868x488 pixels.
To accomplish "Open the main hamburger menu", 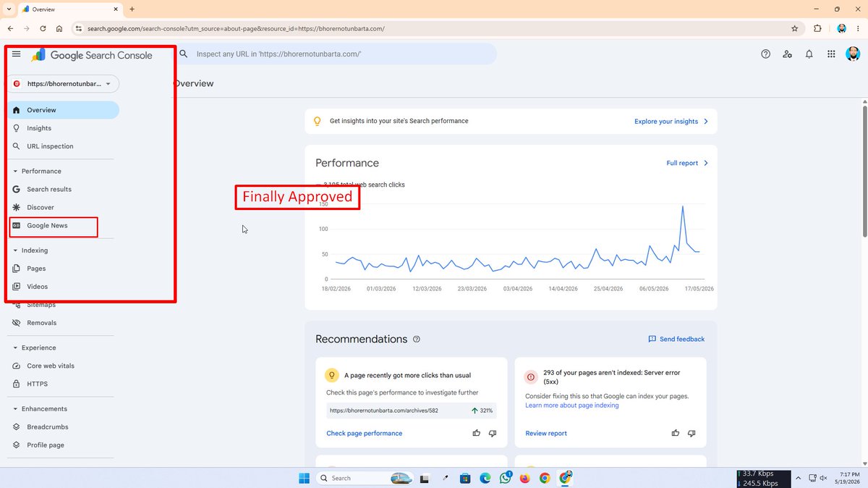I will [17, 54].
